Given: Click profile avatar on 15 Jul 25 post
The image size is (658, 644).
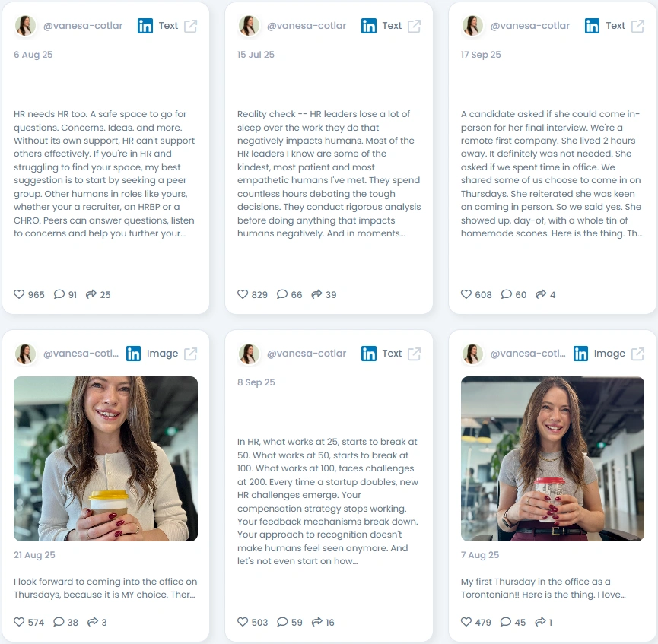Looking at the screenshot, I should tap(249, 26).
